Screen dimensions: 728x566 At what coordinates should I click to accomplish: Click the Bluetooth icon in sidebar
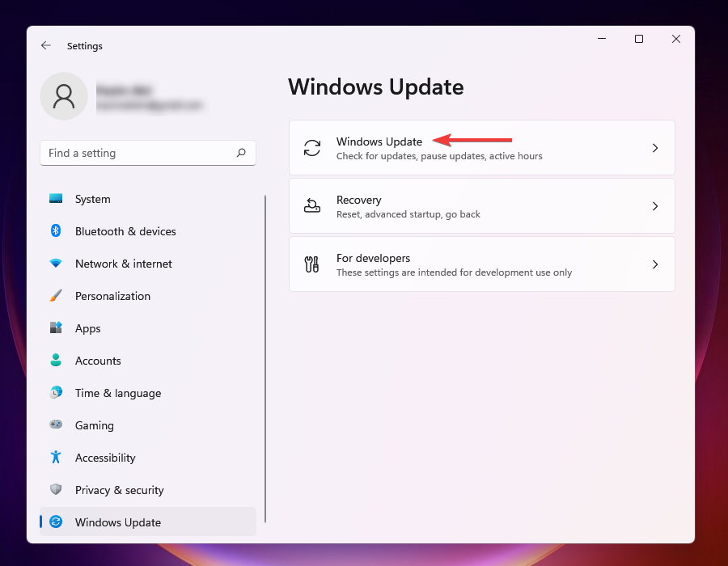point(56,230)
